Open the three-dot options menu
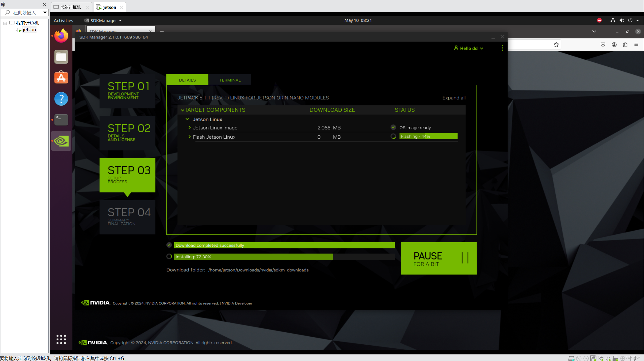 click(502, 48)
